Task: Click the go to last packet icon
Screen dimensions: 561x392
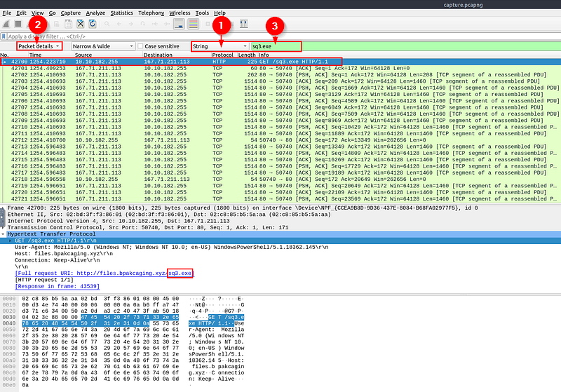Action: coord(167,24)
